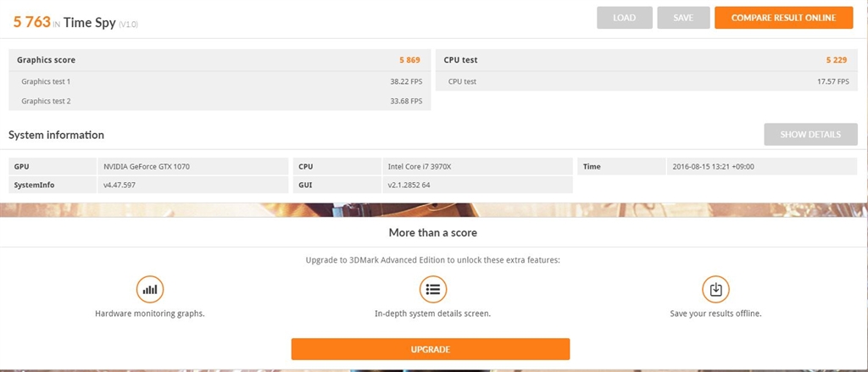The height and width of the screenshot is (372, 868).
Task: Click the hardware monitoring graphs icon
Action: (x=150, y=290)
